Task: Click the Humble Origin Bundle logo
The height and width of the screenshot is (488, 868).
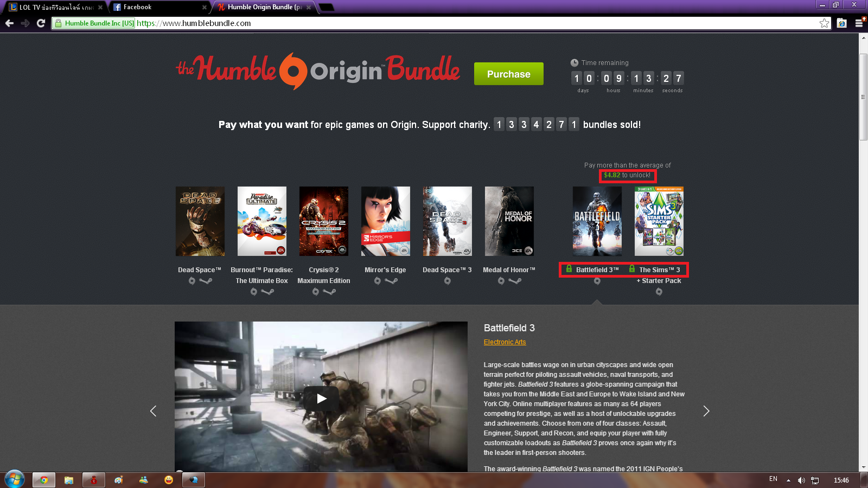Action: (318, 71)
